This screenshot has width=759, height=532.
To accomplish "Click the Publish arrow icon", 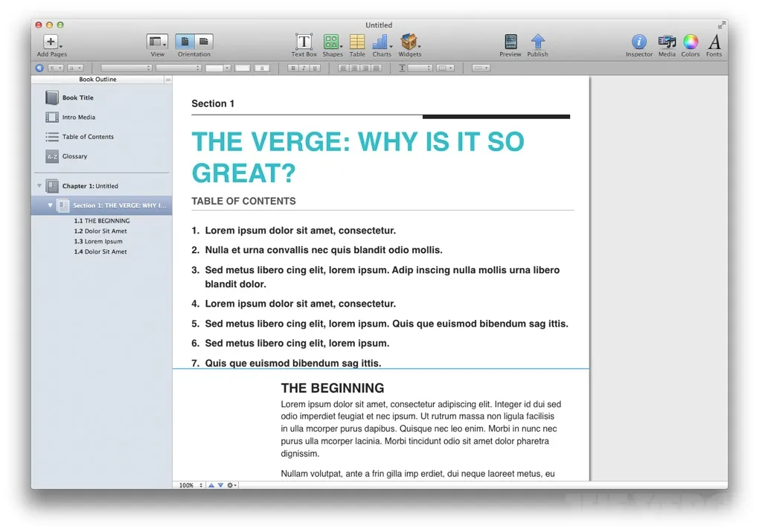I will (538, 42).
